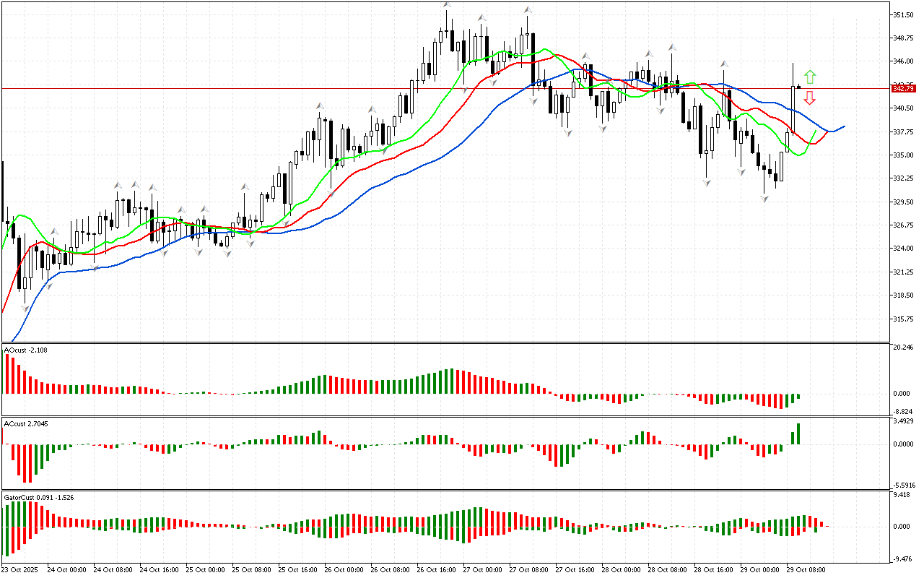
Task: Select the down fractal under the 29 Oct lowest low
Action: coord(764,198)
